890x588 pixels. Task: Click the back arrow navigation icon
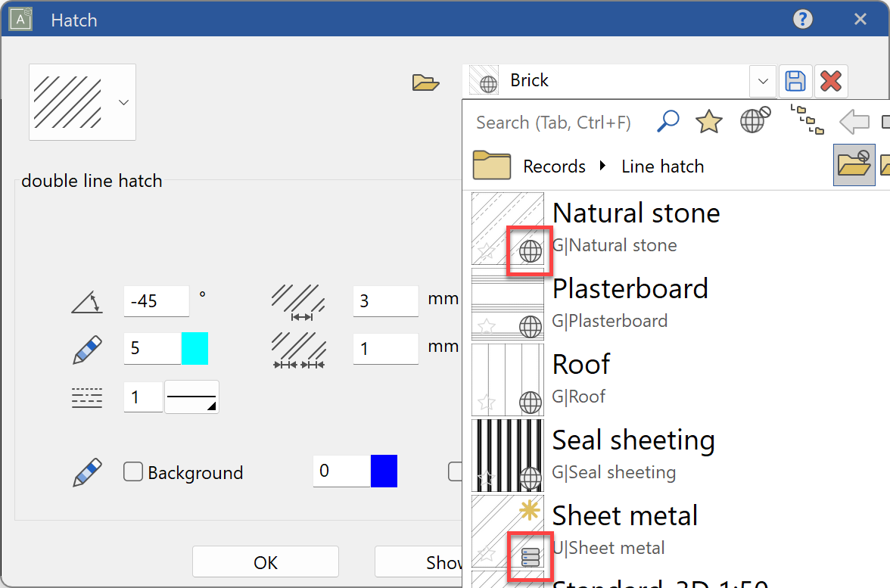(x=854, y=121)
